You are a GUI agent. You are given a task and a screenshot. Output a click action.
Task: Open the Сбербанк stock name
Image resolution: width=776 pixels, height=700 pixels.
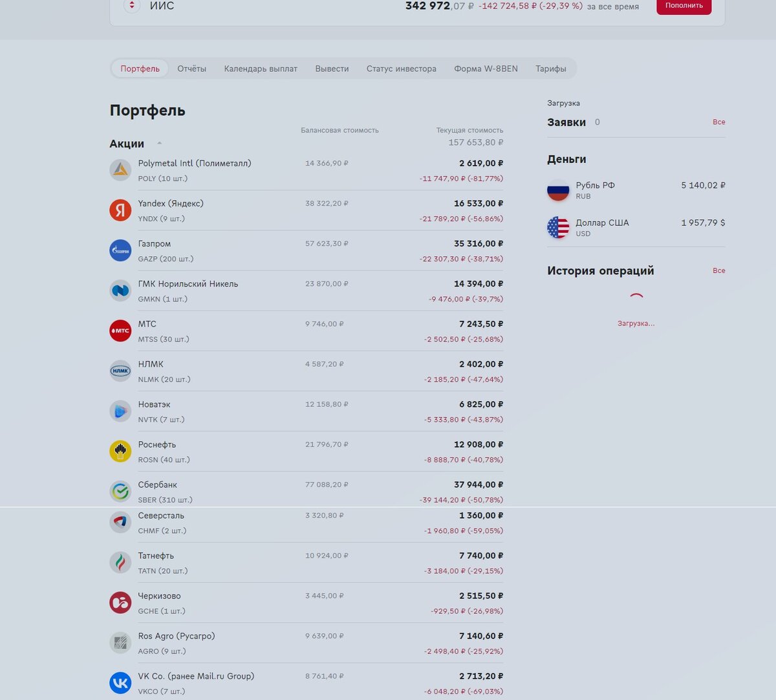click(x=157, y=485)
